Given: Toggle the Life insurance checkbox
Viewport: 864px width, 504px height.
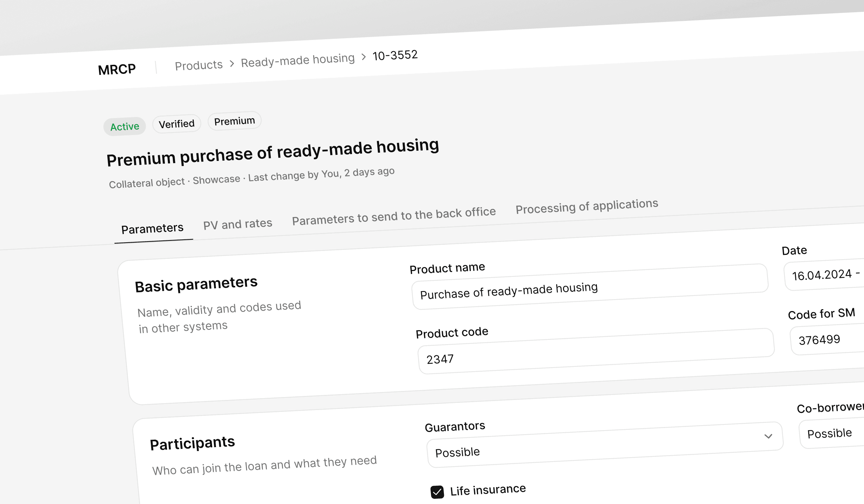Looking at the screenshot, I should (x=437, y=492).
